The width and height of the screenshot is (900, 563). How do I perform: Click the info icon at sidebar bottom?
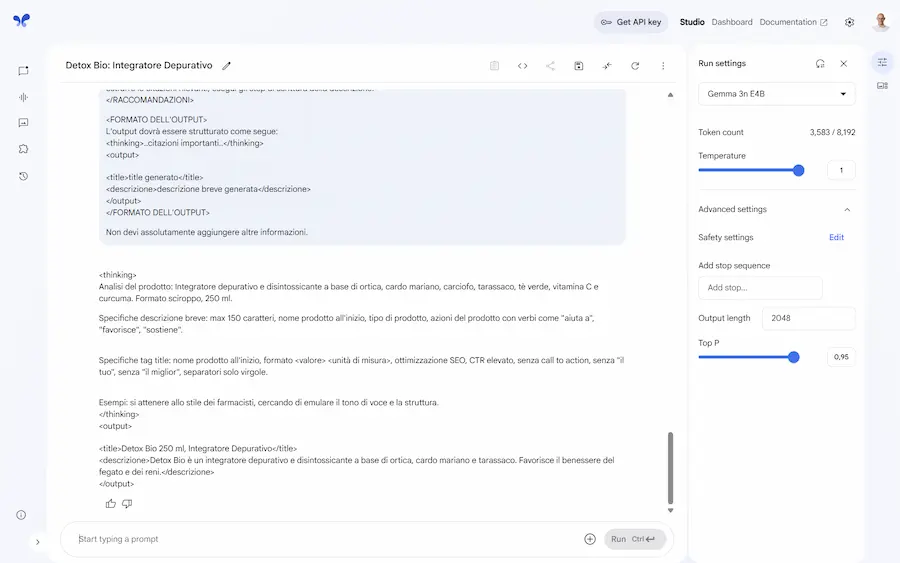pyautogui.click(x=21, y=515)
